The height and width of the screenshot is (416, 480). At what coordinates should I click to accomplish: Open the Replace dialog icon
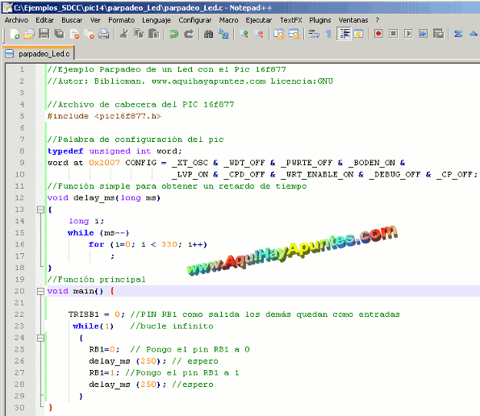[224, 34]
